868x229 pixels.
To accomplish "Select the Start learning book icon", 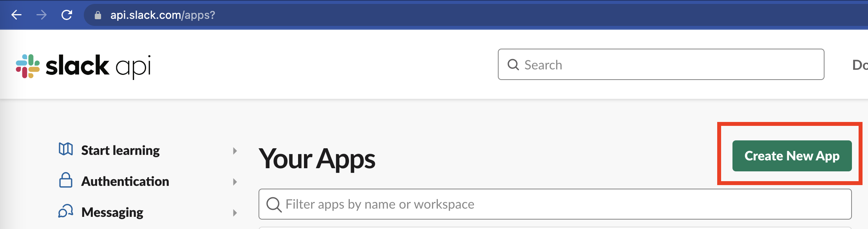I will pyautogui.click(x=66, y=150).
